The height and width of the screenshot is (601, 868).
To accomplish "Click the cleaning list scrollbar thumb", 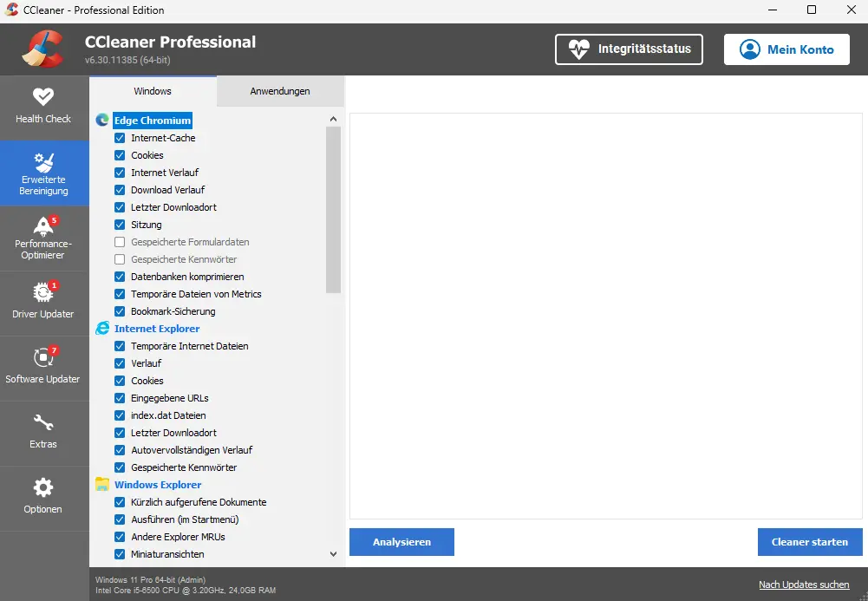I will (333, 210).
